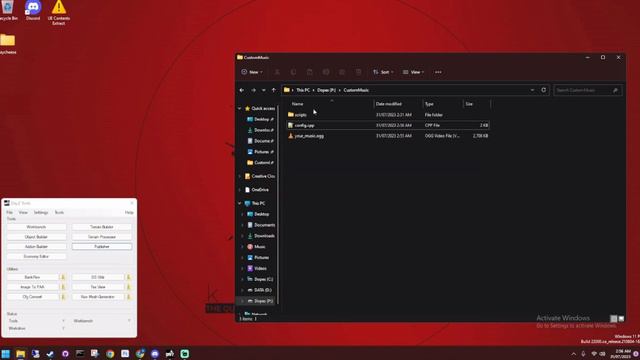This screenshot has width=640, height=360.
Task: Launch Addon Builder from DayZ Tools
Action: [x=36, y=247]
